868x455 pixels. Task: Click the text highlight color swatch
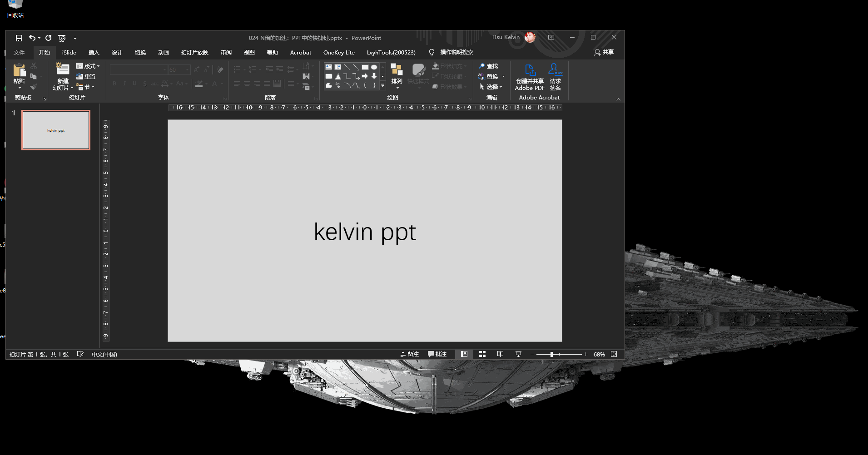(x=199, y=84)
